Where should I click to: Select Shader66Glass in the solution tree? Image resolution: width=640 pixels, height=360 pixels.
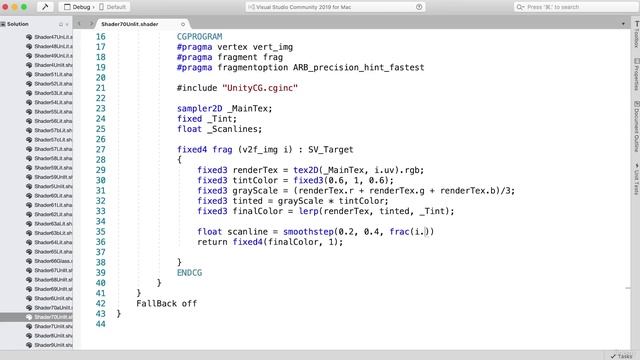coord(53,261)
